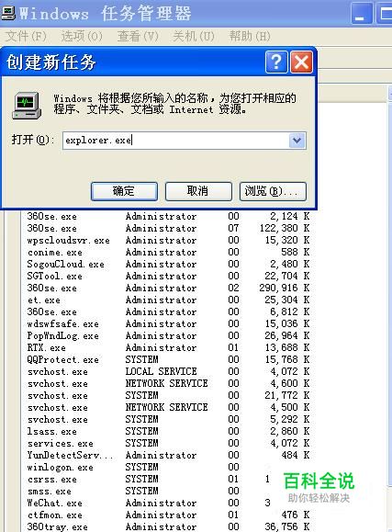Select the csrss.exe process
Image resolution: width=392 pixels, height=532 pixels.
pyautogui.click(x=52, y=480)
